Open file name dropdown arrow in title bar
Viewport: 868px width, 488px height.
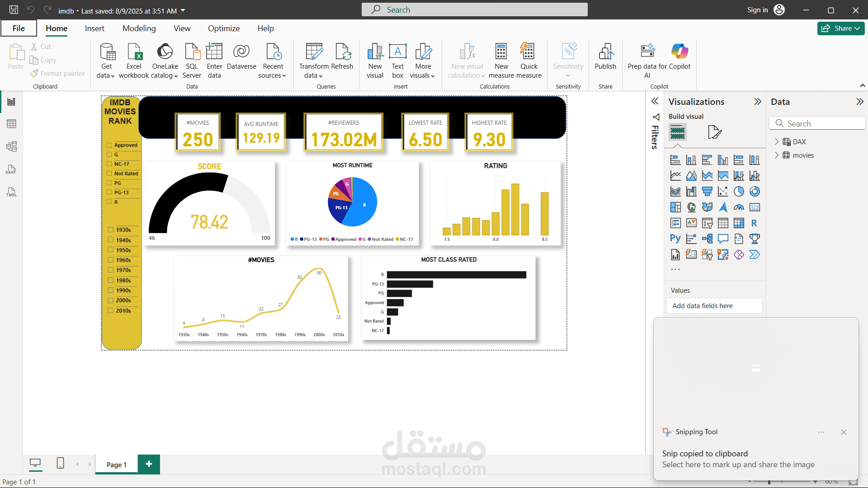click(183, 10)
